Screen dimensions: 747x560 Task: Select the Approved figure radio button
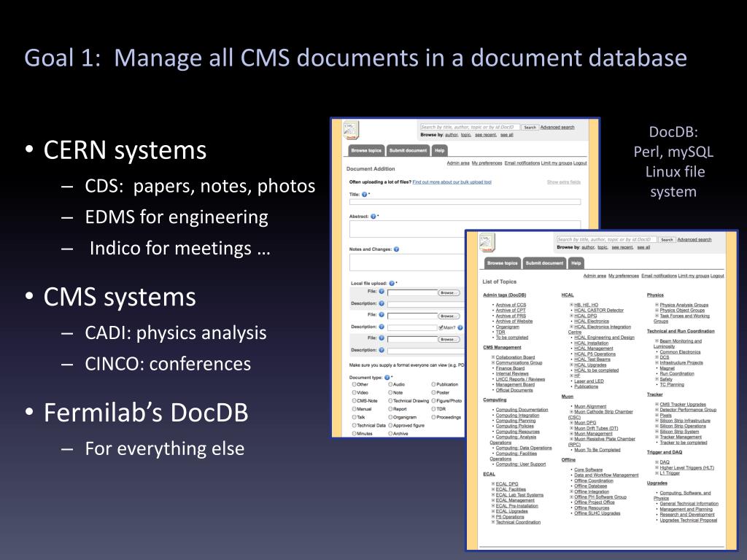click(390, 425)
